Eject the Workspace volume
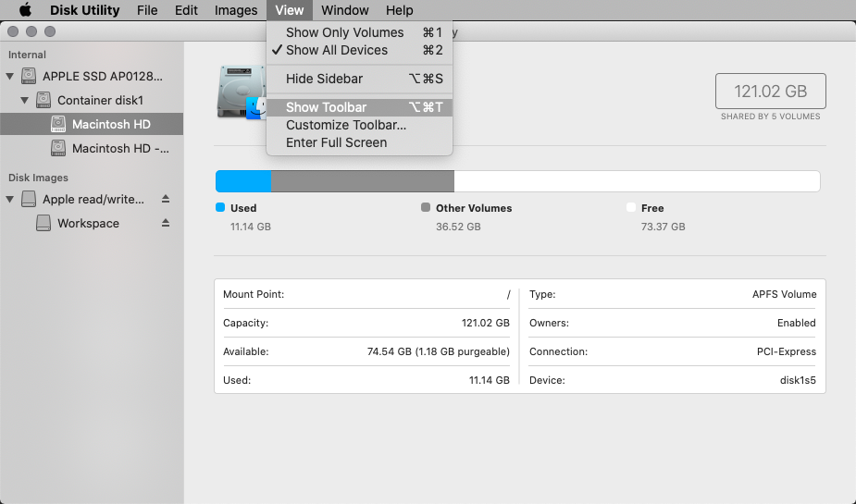The height and width of the screenshot is (504, 856). click(166, 223)
